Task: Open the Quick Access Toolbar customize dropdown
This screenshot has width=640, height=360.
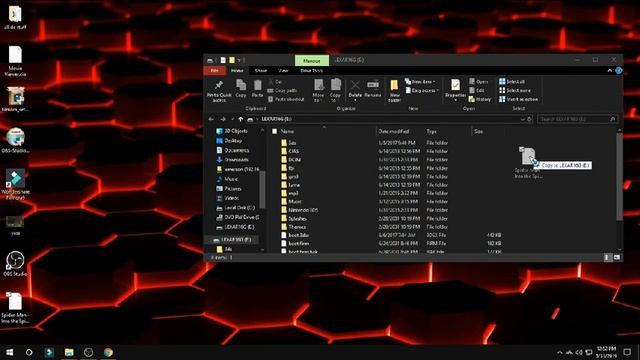Action: (x=240, y=60)
